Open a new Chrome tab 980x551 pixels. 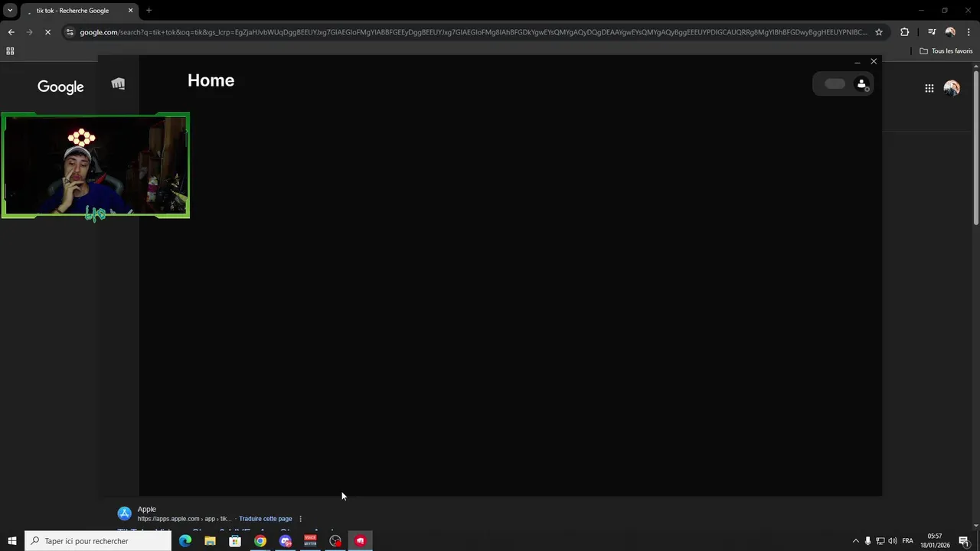(149, 11)
